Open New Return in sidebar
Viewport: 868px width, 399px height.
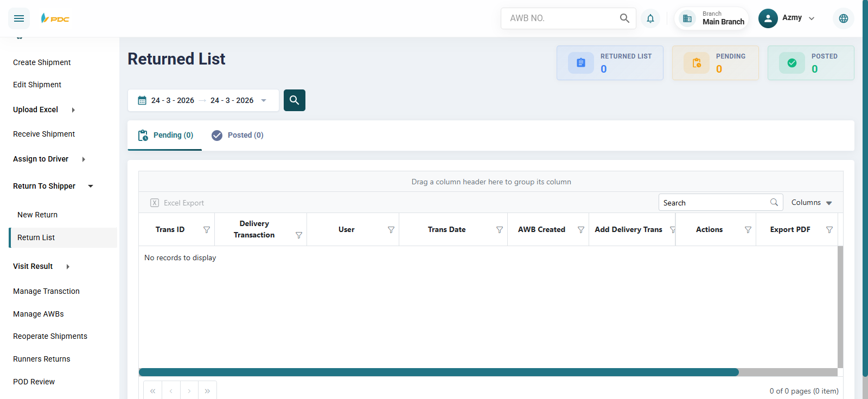tap(37, 215)
